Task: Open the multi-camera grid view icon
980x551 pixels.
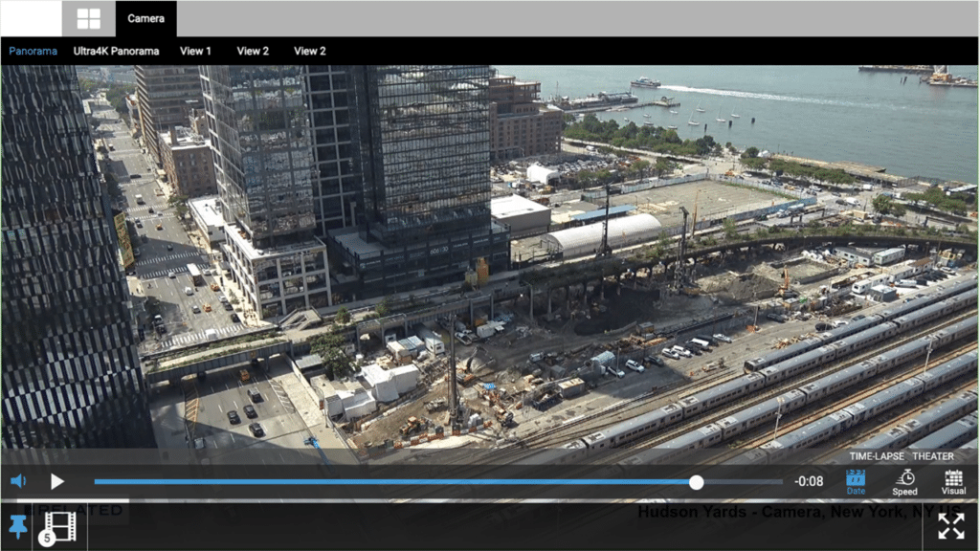Action: click(x=88, y=18)
